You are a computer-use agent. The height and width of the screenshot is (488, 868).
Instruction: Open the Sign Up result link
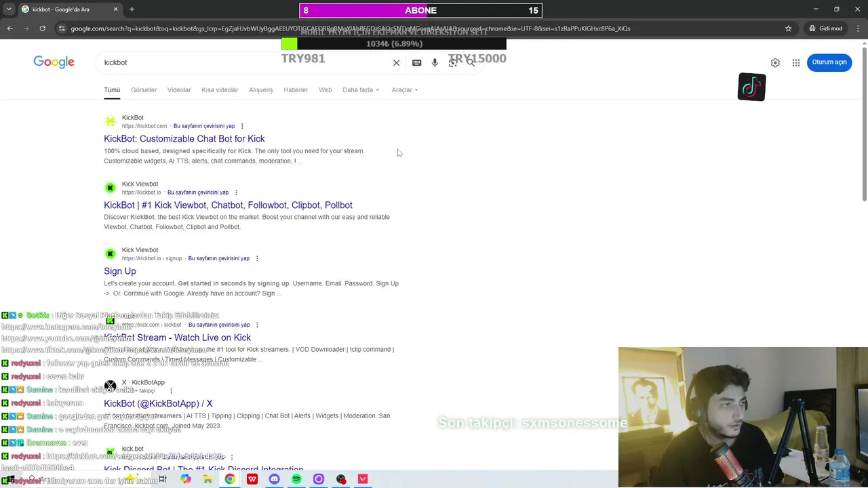coord(120,271)
